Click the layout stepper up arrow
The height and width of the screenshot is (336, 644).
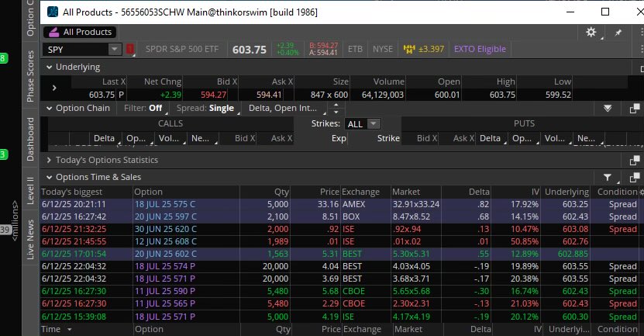click(x=336, y=105)
